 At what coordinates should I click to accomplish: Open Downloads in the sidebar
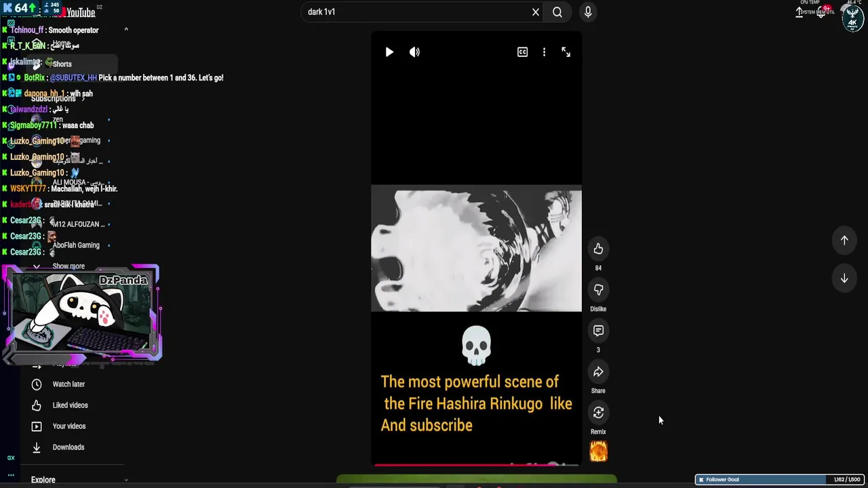tap(68, 447)
